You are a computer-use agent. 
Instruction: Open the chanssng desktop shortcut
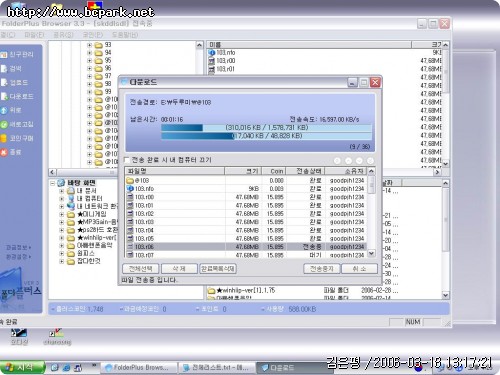[57, 337]
